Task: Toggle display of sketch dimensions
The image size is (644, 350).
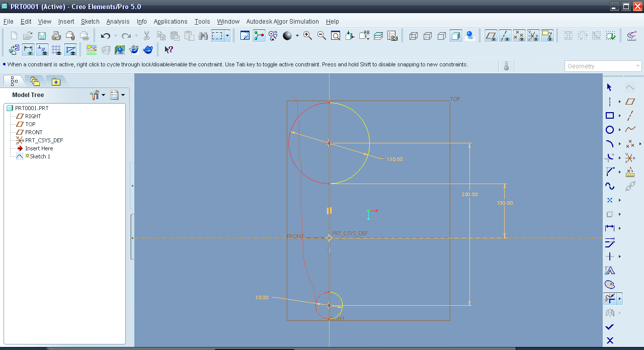Action: pos(28,50)
